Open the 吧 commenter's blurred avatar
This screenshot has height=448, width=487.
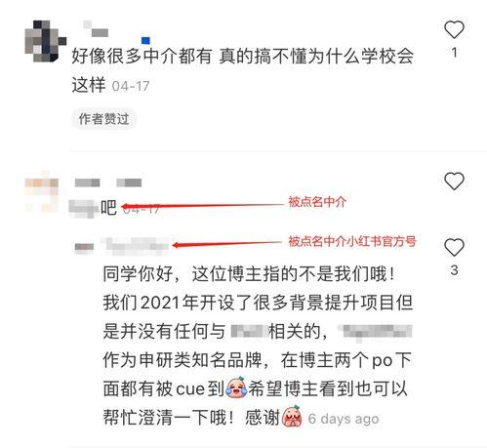[42, 194]
